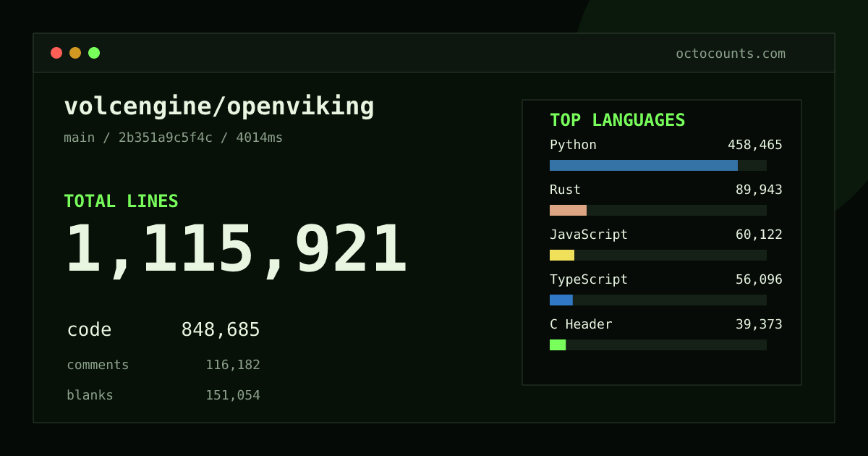Image resolution: width=868 pixels, height=456 pixels.
Task: Select the 848,685 code value
Action: [221, 330]
